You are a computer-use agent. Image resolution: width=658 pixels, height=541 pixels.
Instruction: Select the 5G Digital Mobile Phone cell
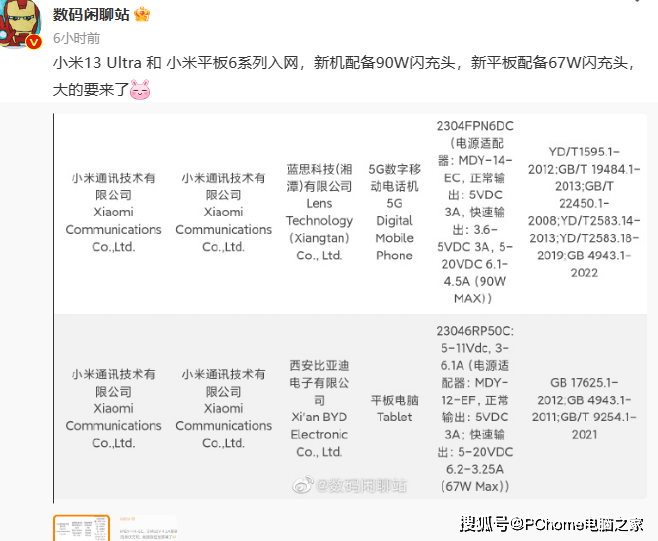pyautogui.click(x=394, y=212)
